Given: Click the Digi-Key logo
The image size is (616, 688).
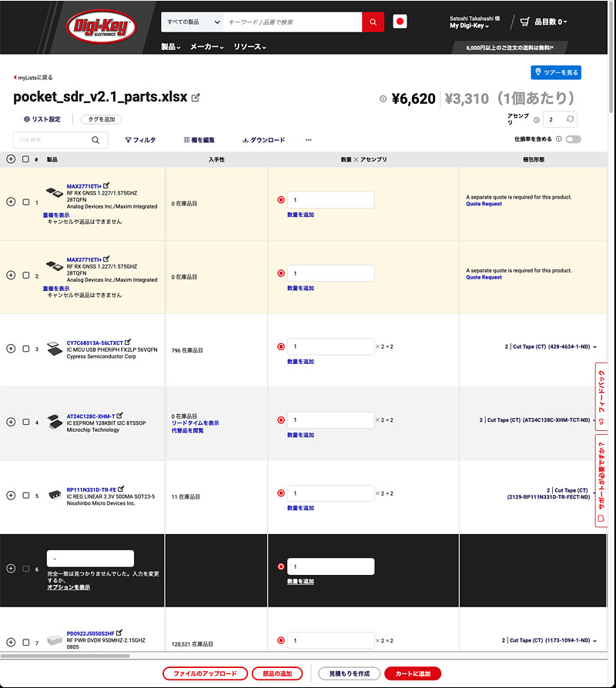Looking at the screenshot, I should [x=101, y=27].
